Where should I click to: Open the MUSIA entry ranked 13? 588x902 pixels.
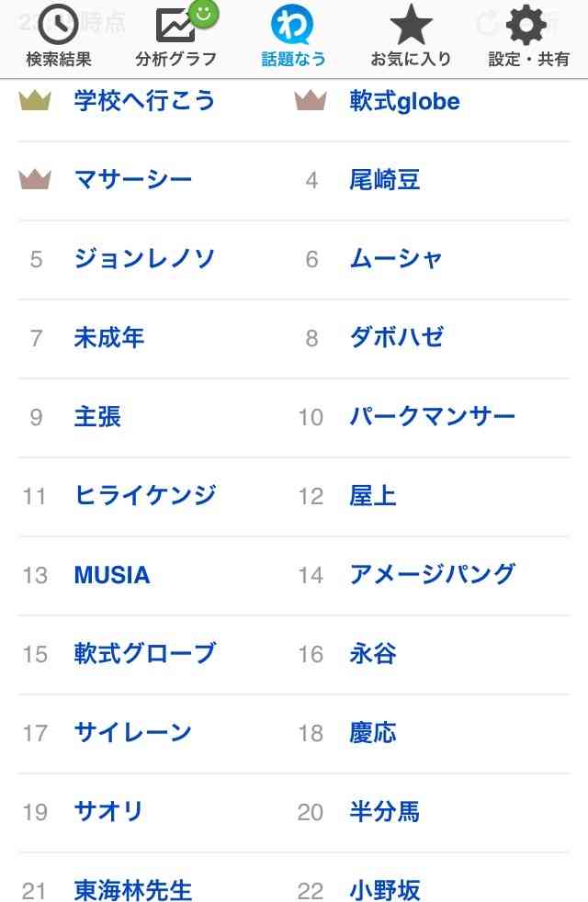[111, 575]
